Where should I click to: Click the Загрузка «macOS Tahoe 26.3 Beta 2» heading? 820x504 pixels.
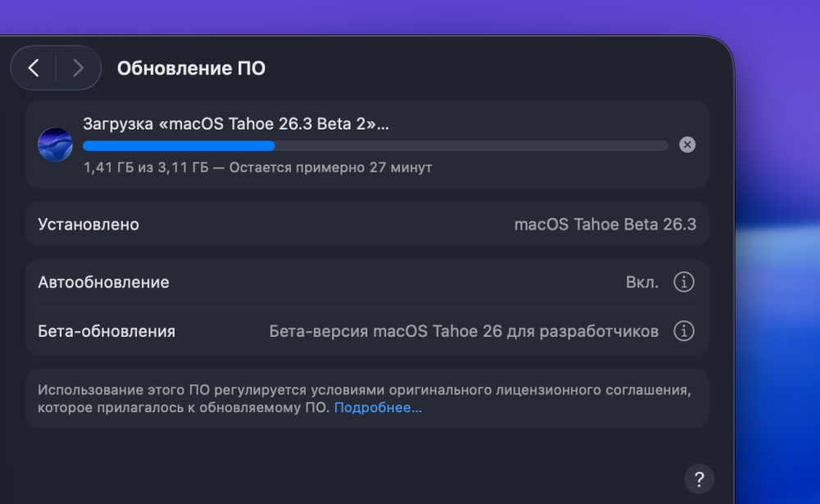pos(236,124)
